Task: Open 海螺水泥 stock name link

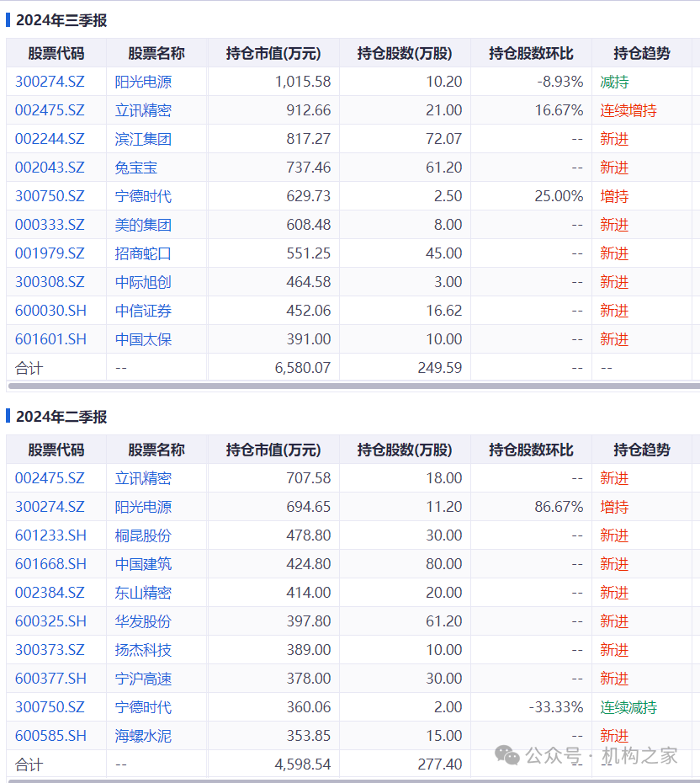Action: pos(143,736)
